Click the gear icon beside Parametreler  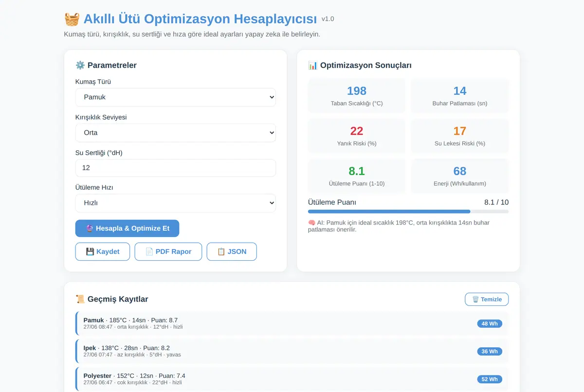point(80,65)
